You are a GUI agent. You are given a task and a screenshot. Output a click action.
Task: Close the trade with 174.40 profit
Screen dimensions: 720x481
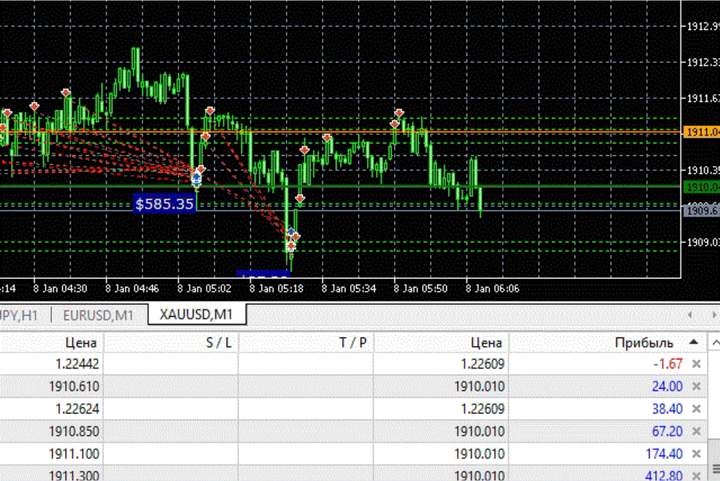696,453
